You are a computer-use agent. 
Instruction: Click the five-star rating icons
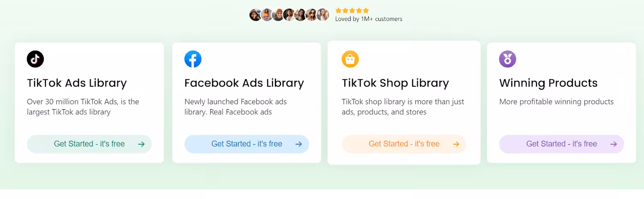(x=352, y=10)
